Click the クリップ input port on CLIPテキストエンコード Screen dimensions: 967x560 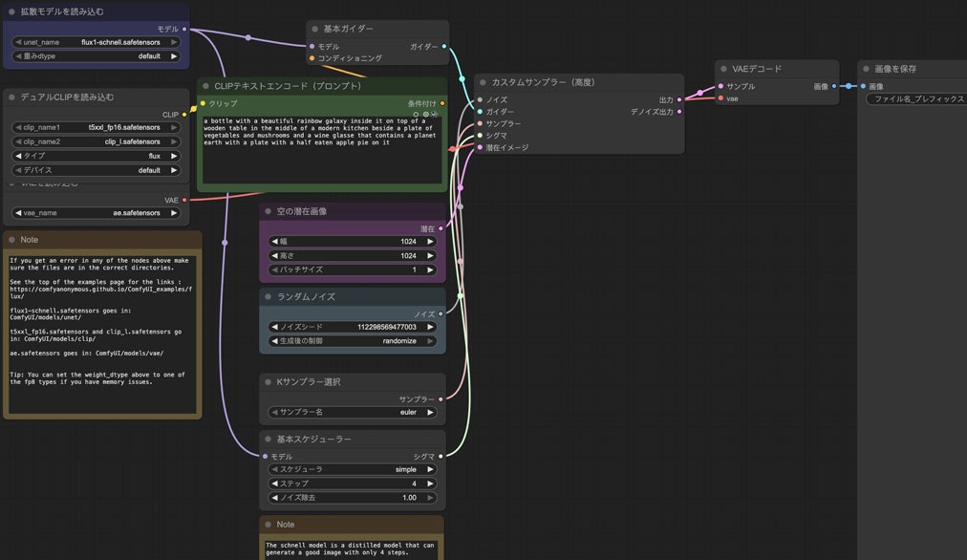(204, 103)
